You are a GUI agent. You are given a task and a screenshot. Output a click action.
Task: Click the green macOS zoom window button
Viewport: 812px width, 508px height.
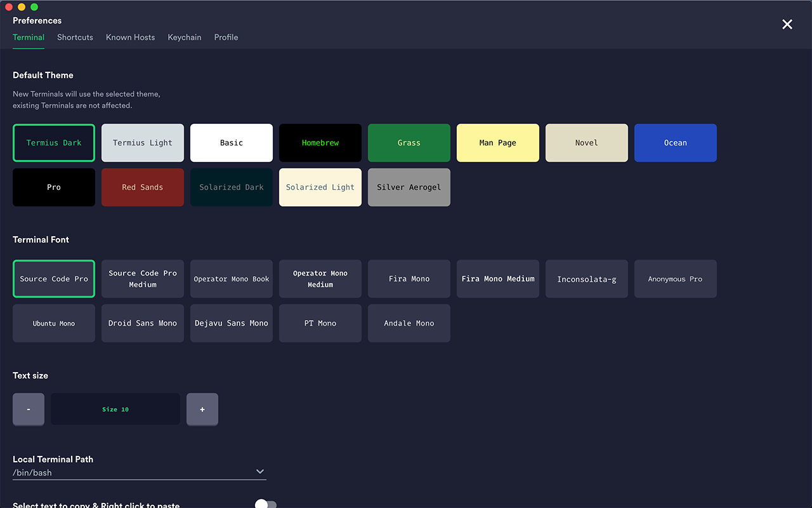point(34,7)
